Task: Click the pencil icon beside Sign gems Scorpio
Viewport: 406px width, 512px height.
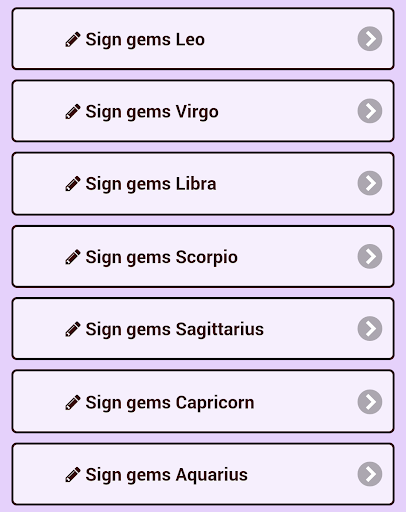Action: tap(73, 257)
